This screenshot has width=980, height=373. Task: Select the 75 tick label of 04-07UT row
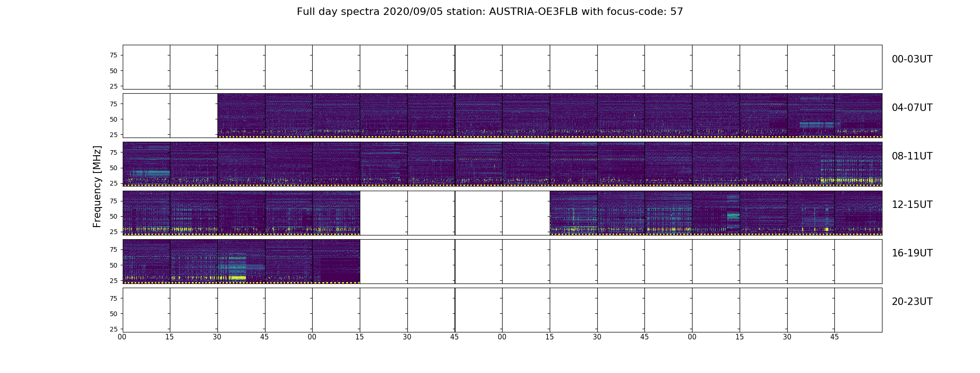pyautogui.click(x=113, y=104)
